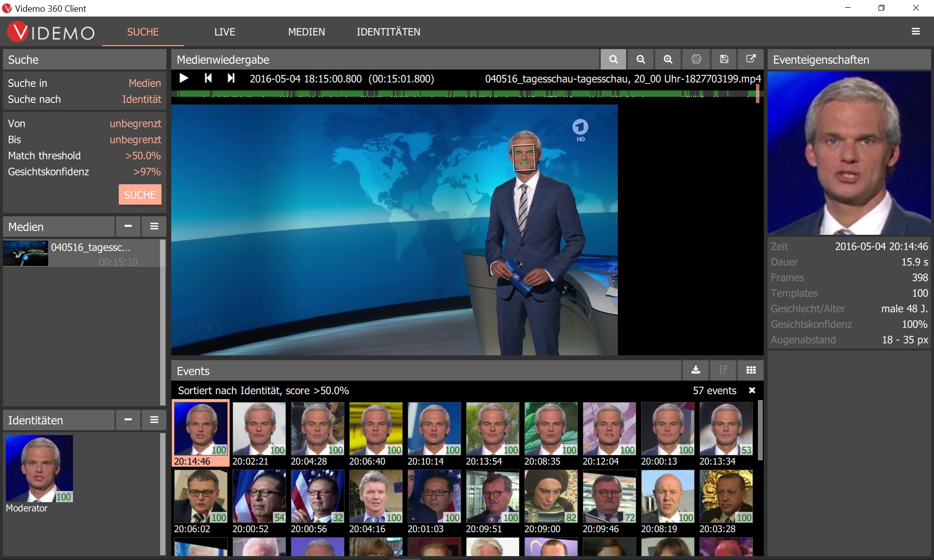This screenshot has height=560, width=934.
Task: Switch to the LIVE tab
Action: [x=224, y=32]
